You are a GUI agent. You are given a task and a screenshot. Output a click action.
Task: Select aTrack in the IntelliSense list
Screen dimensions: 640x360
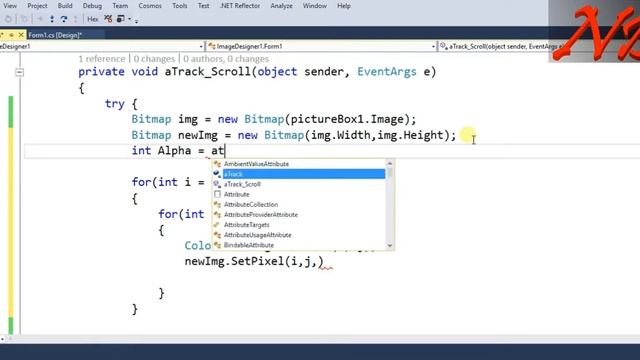coord(304,174)
